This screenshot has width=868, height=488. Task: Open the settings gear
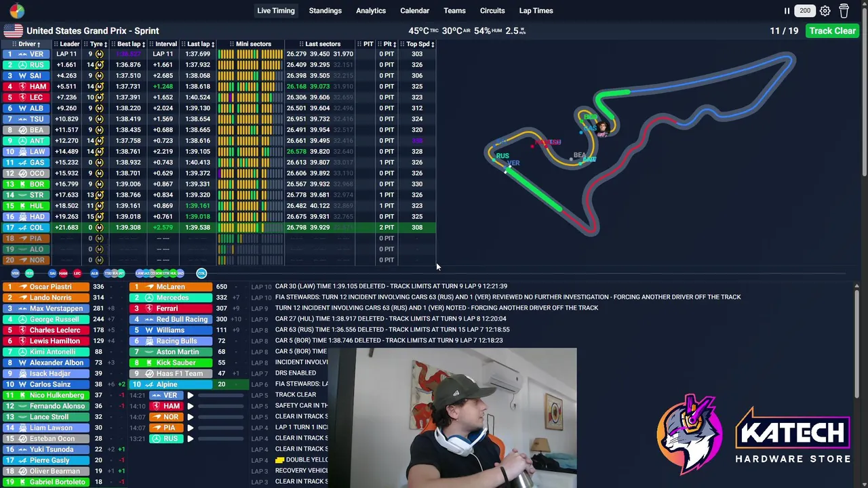point(825,11)
